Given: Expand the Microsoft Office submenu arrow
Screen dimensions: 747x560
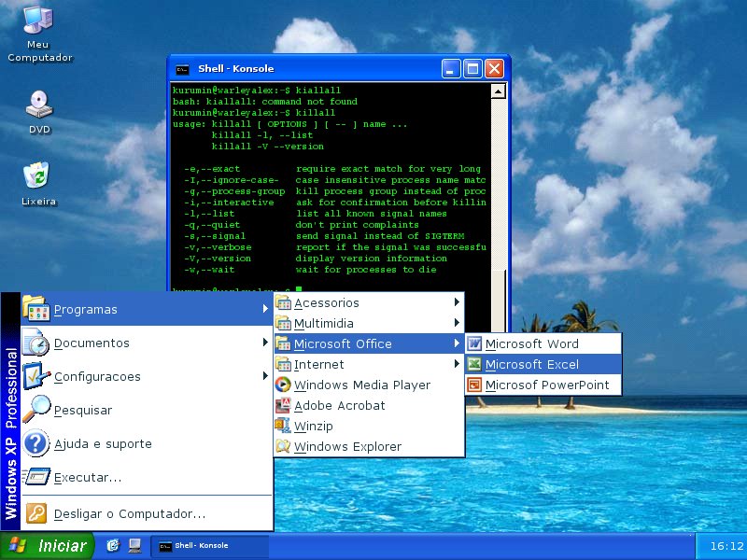Looking at the screenshot, I should point(457,343).
